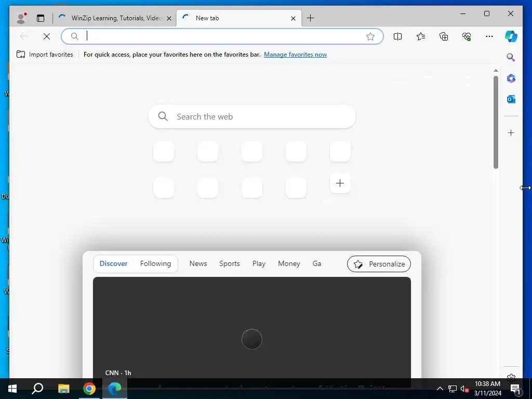Click Import favorites
The image size is (532, 399).
click(x=45, y=54)
